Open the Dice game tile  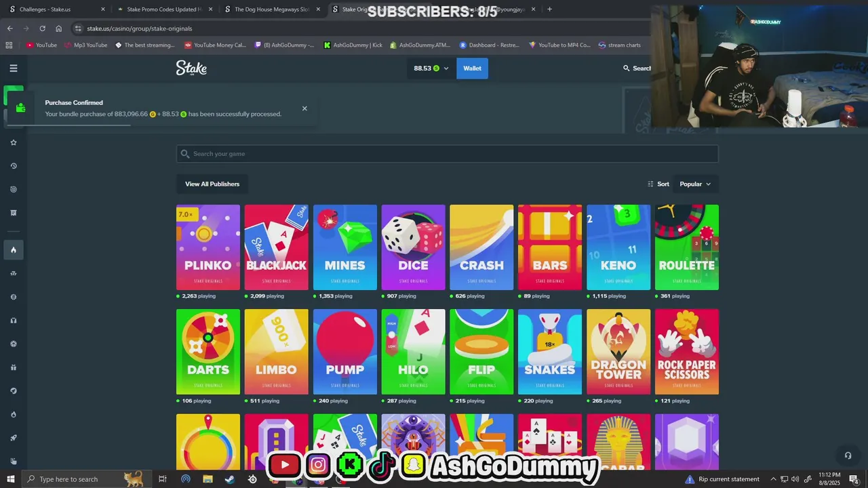414,247
